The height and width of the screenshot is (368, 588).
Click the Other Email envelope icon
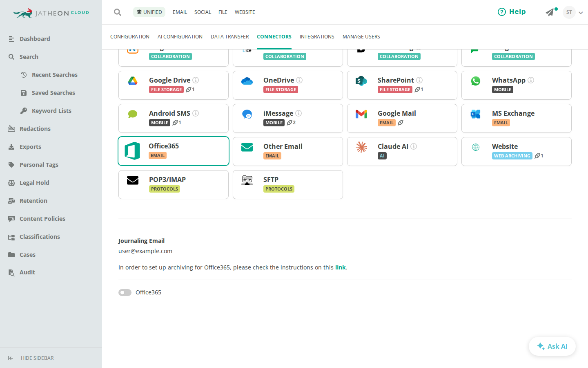coord(247,147)
